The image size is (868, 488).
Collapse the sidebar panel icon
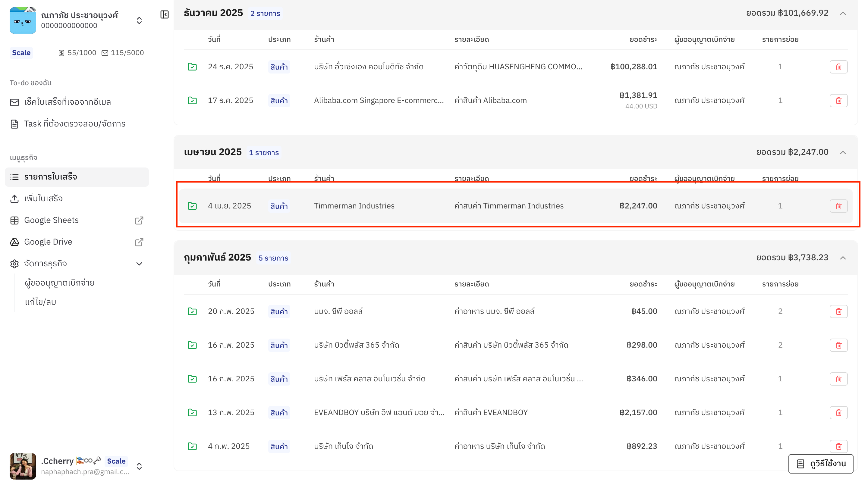point(165,14)
